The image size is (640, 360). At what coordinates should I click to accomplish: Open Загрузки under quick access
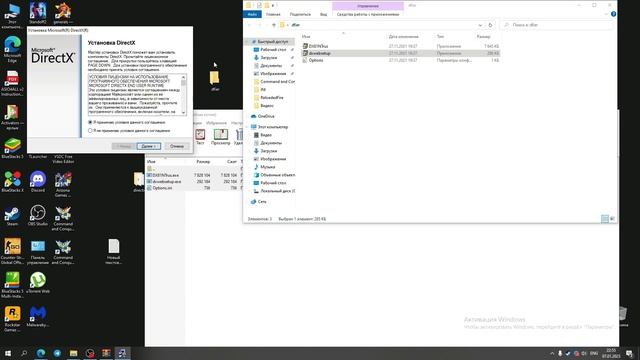click(269, 58)
